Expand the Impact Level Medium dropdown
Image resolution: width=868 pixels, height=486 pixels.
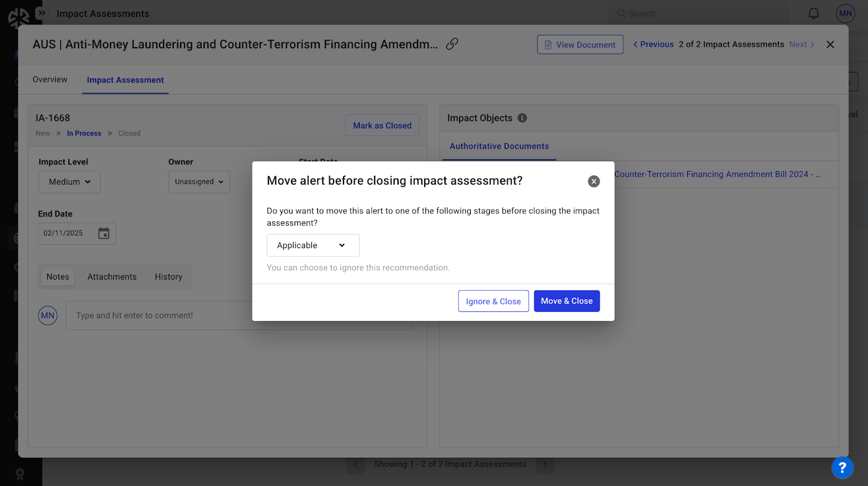tap(69, 182)
